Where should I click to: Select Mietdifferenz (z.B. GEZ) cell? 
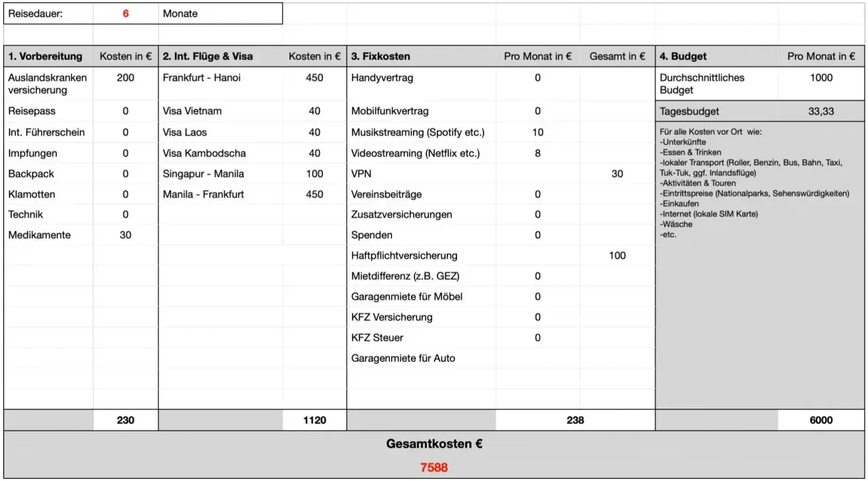pyautogui.click(x=421, y=276)
